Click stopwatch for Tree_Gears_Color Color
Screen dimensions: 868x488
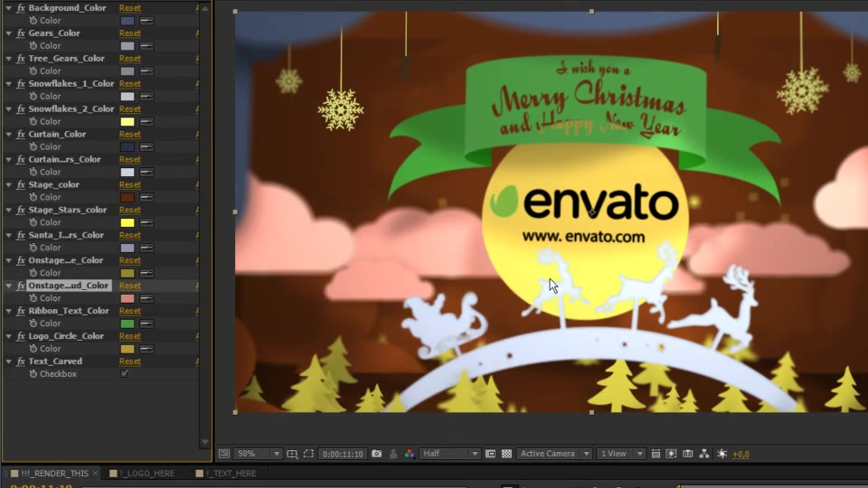point(33,70)
